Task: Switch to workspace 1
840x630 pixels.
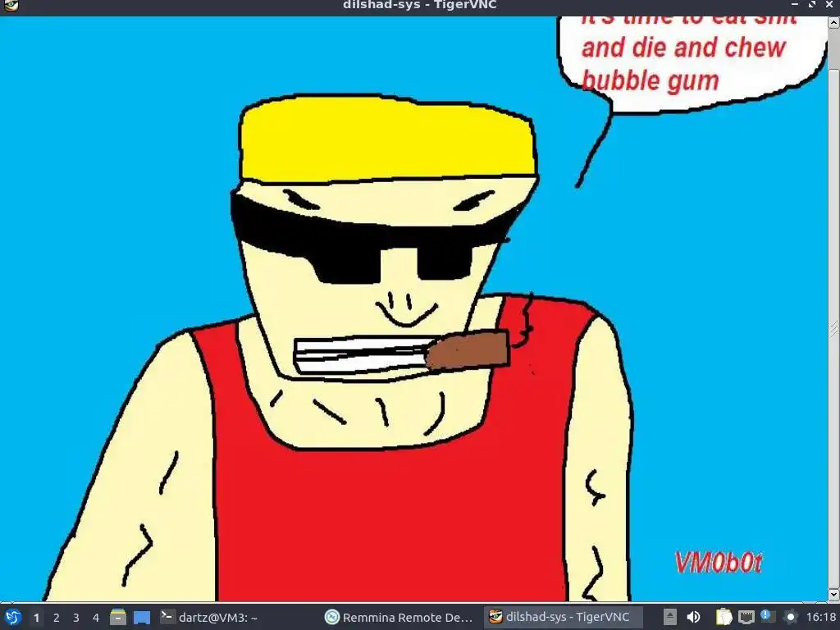Action: pyautogui.click(x=36, y=618)
